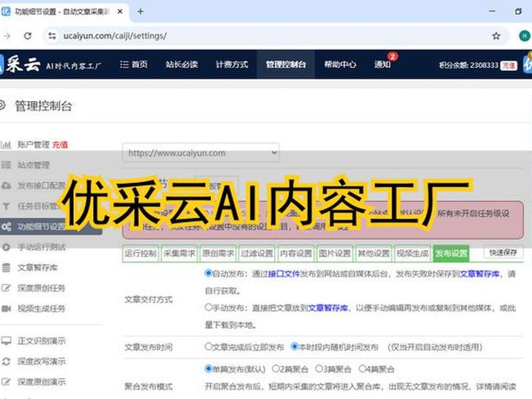Viewport: 532px width, 399px height.
Task: Click the 积分余额: 2308333 text
Action: pos(469,65)
